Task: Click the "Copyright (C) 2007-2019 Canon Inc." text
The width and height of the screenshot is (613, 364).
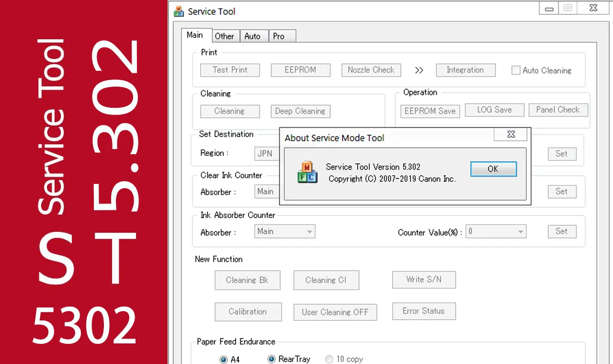Action: pos(392,179)
